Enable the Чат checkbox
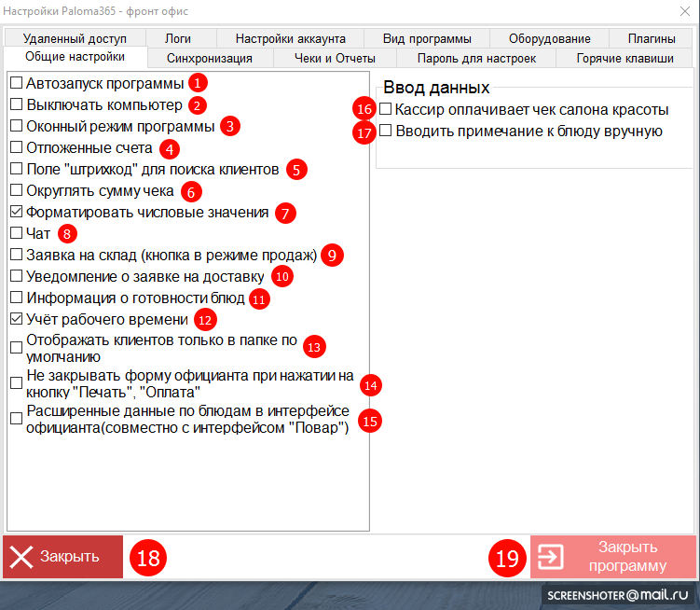This screenshot has height=610, width=700. click(x=17, y=232)
